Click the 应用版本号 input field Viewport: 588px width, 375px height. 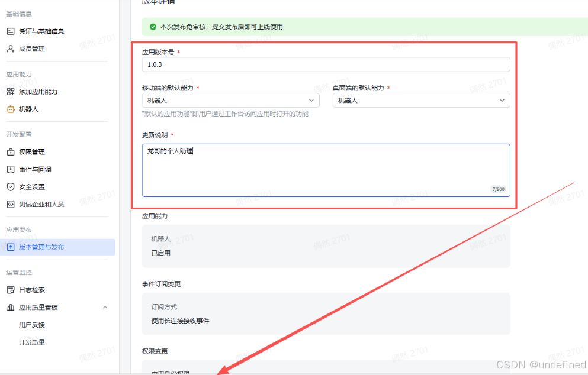326,64
